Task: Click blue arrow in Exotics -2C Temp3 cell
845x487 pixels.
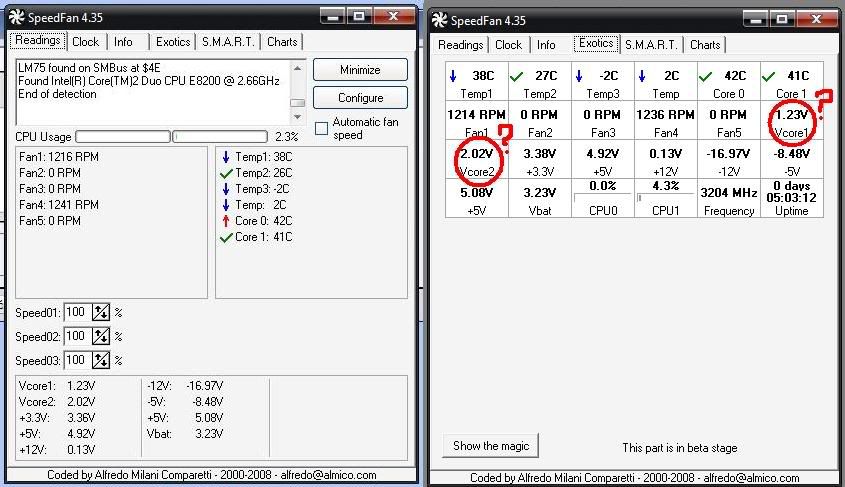Action: point(579,76)
